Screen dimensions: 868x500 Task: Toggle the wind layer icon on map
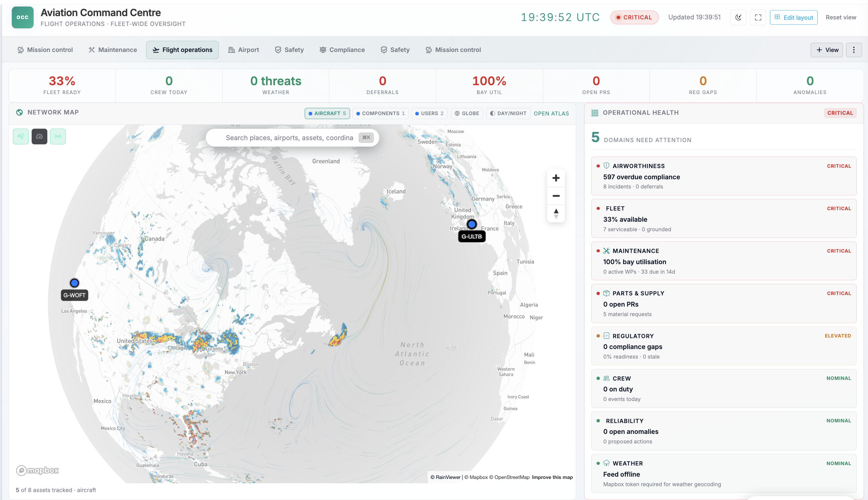coord(21,136)
